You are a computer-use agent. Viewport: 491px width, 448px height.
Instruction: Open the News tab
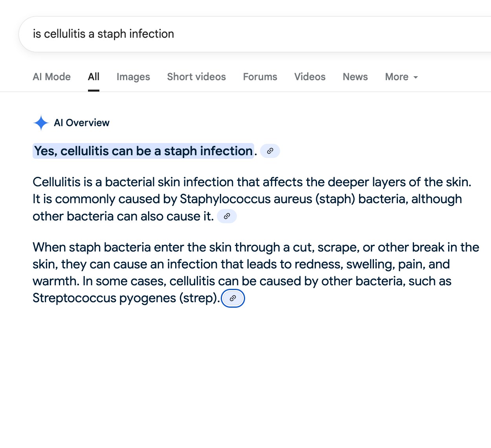[x=355, y=77]
